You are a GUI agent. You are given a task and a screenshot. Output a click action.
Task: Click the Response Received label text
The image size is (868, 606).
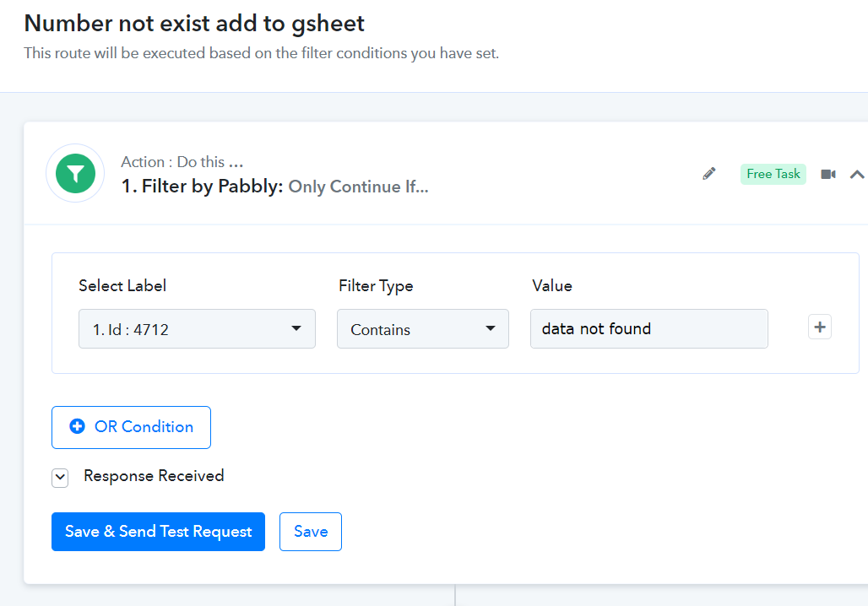click(154, 476)
